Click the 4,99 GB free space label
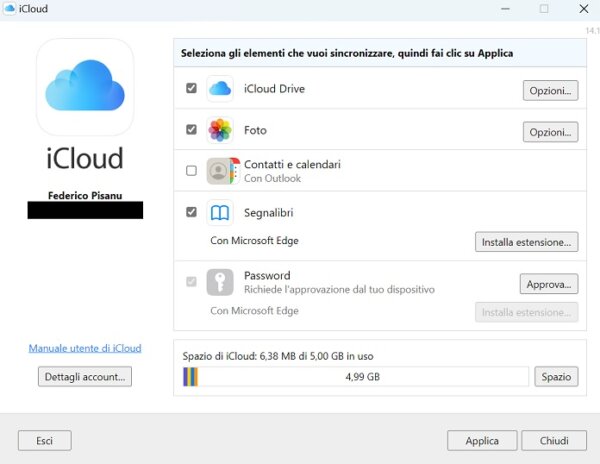Screen dimensions: 600x464 coord(362,377)
